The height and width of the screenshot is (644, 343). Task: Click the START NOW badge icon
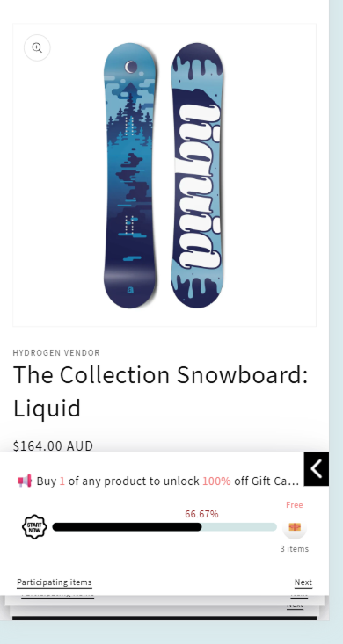[x=34, y=527]
